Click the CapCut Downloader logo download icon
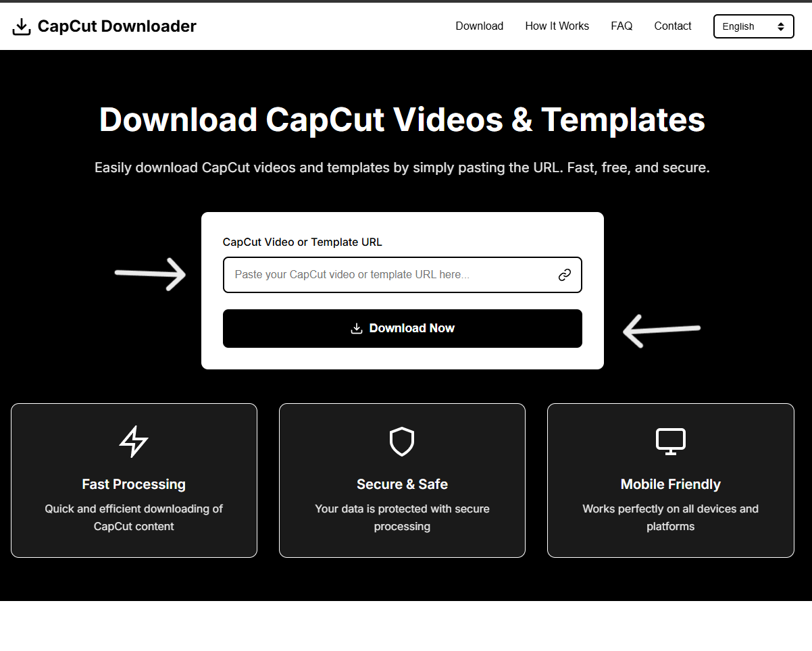812x651 pixels. pyautogui.click(x=22, y=26)
